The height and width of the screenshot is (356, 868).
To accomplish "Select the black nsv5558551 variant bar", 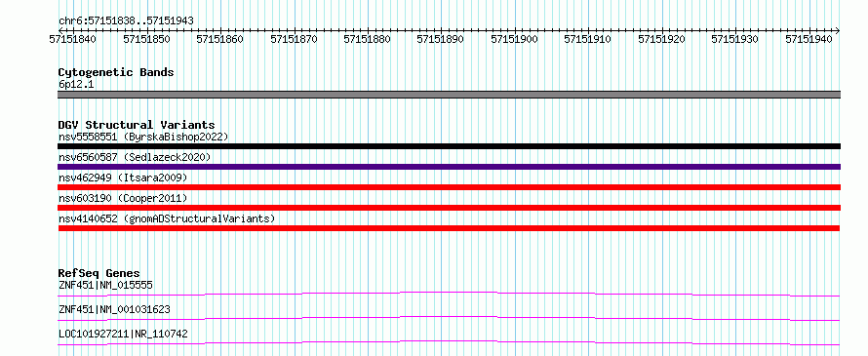I will [x=449, y=146].
